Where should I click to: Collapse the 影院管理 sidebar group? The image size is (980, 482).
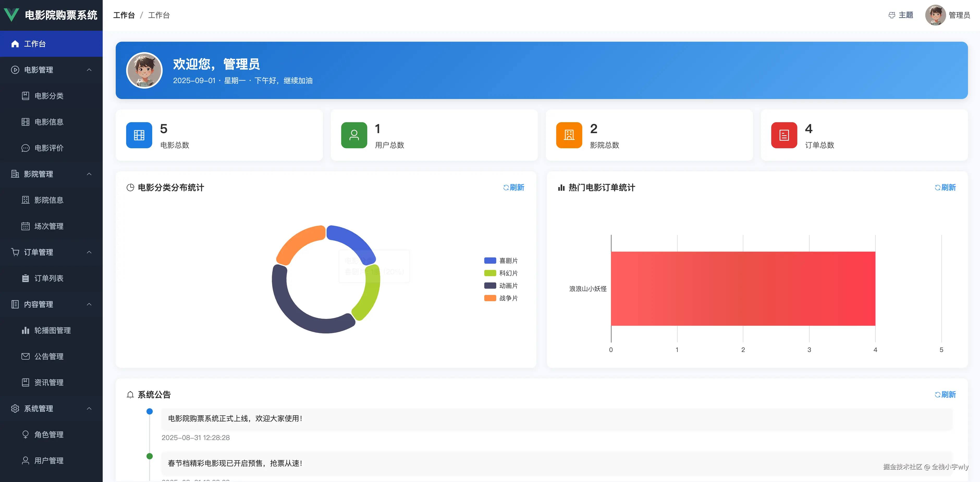point(89,174)
